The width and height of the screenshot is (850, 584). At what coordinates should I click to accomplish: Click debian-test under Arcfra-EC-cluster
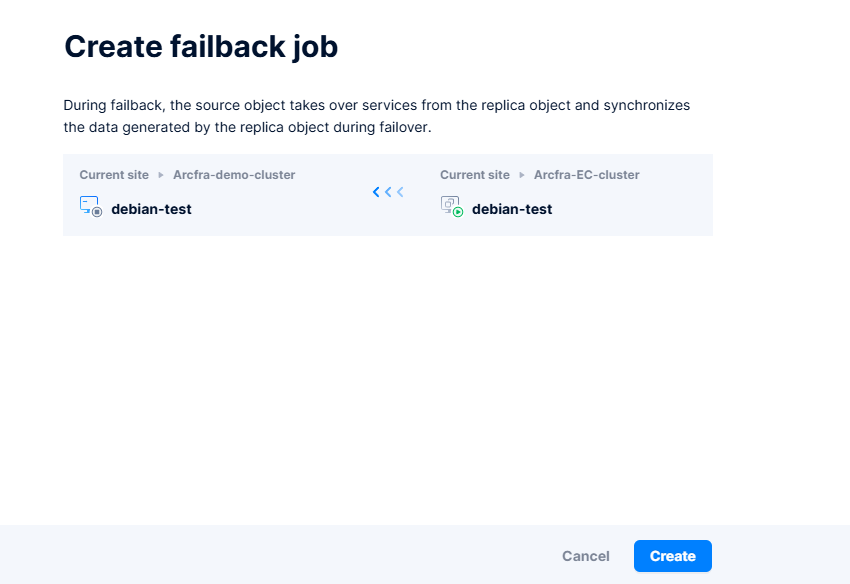[x=511, y=209]
